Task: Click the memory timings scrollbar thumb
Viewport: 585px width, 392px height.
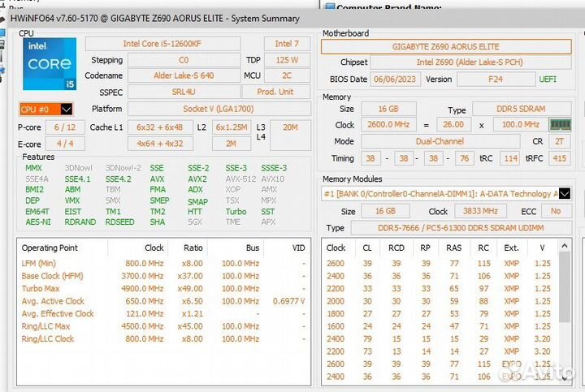Action: click(565, 287)
